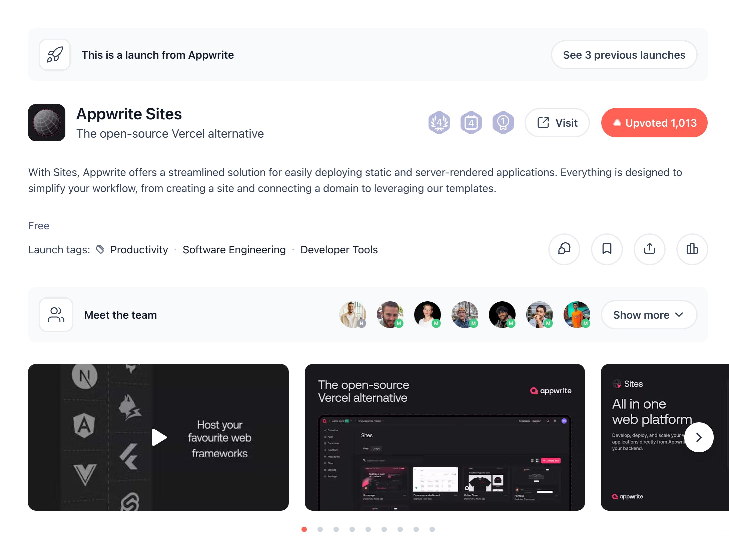
Task: Open the Developer Tools launch tag
Action: [x=339, y=250]
